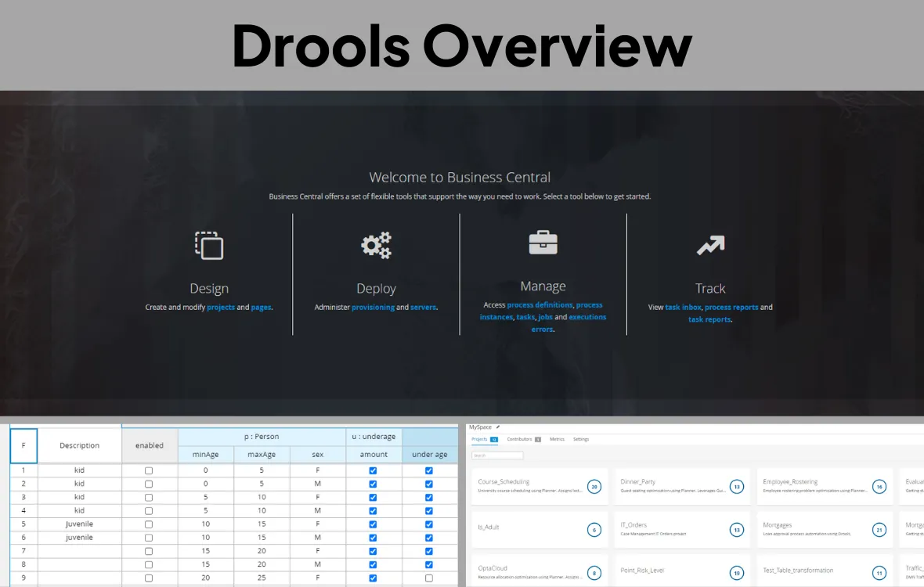The width and height of the screenshot is (924, 587).
Task: Select the 'enabled' column header
Action: tap(150, 445)
